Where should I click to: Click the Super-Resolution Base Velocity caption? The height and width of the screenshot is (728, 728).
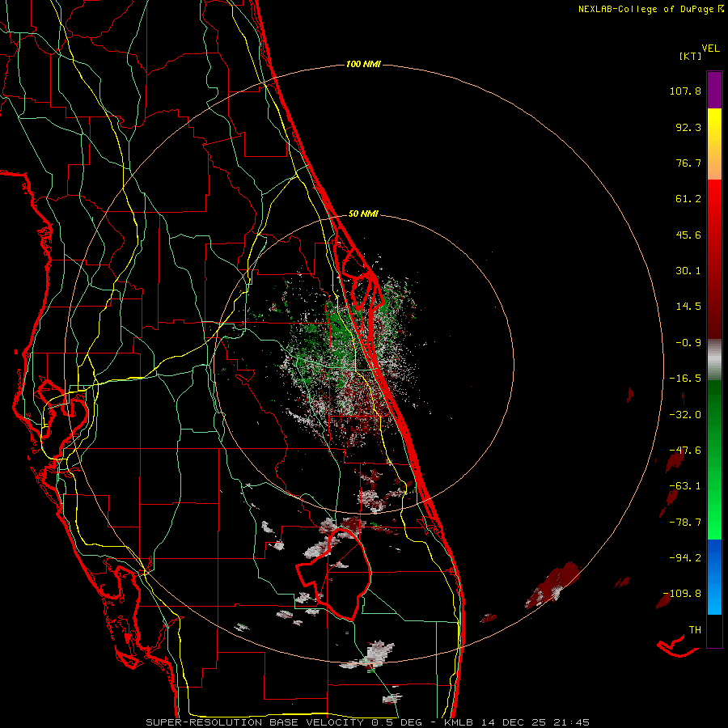click(367, 722)
